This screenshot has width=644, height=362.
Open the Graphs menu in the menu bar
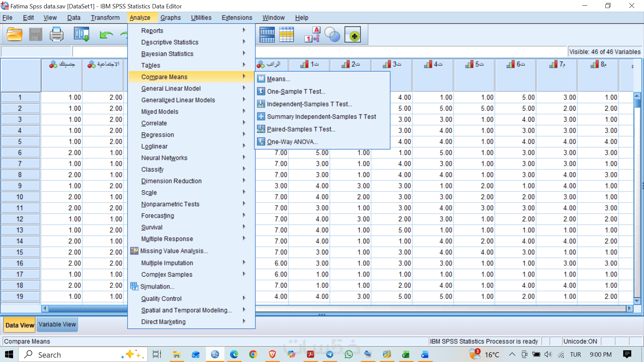(x=170, y=18)
